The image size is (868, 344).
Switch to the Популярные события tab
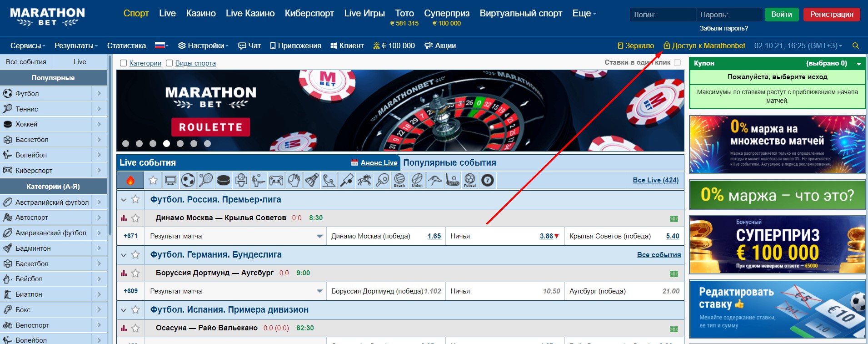[449, 162]
